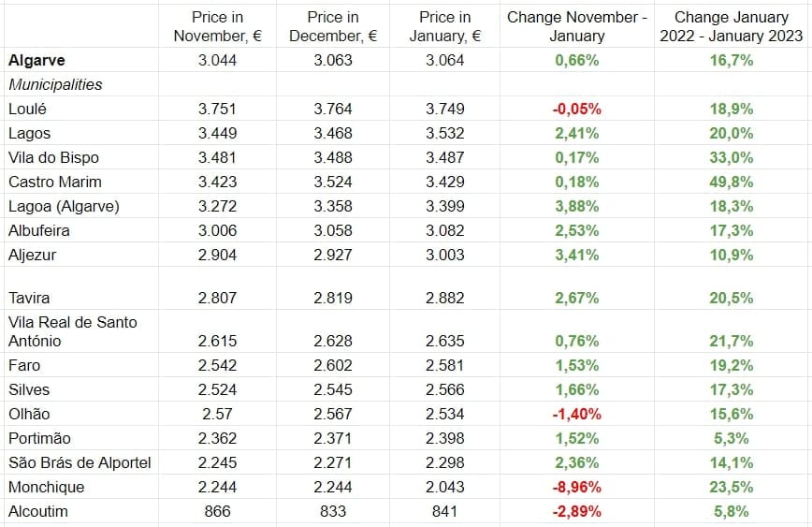Click Alcoutim's November price 866
The height and width of the screenshot is (527, 812).
[x=217, y=511]
